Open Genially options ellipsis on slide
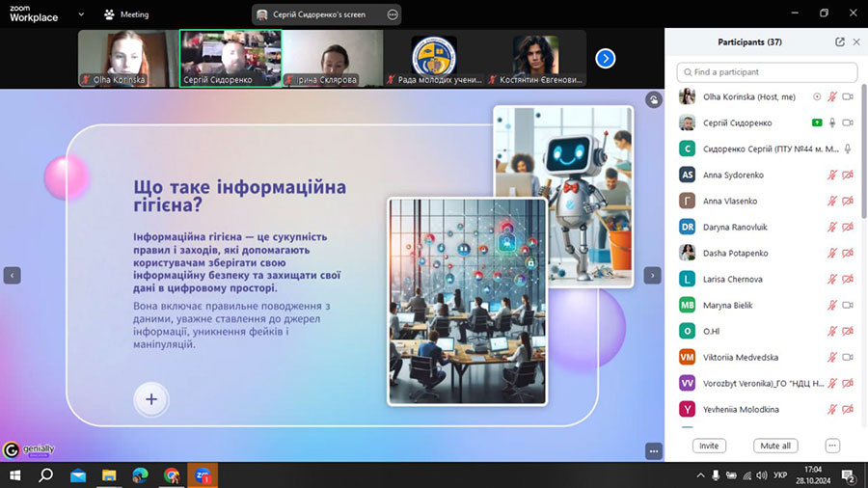The image size is (868, 488). point(653,451)
